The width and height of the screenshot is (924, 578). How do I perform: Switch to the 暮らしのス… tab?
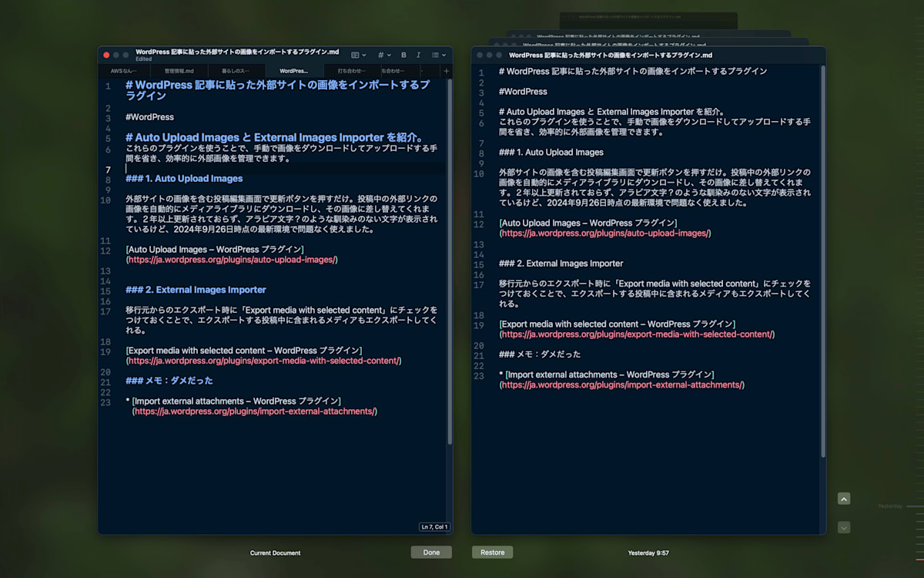click(237, 71)
